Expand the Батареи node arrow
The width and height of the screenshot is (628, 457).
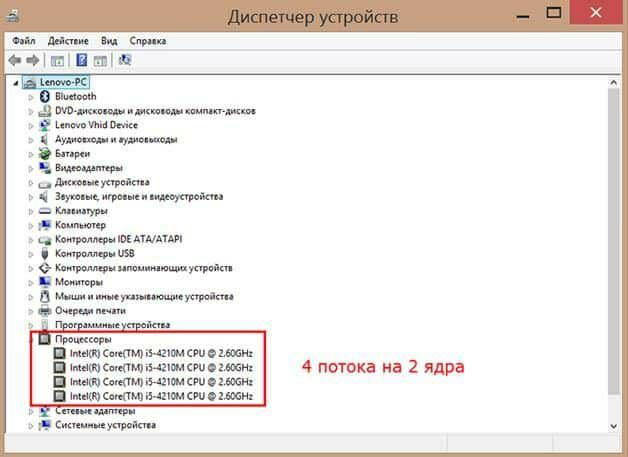point(31,154)
